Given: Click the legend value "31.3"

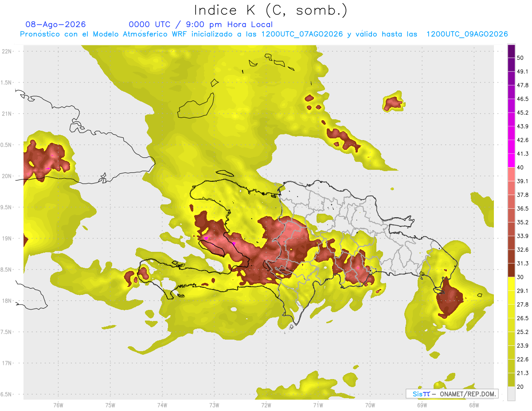Looking at the screenshot, I should 522,263.
